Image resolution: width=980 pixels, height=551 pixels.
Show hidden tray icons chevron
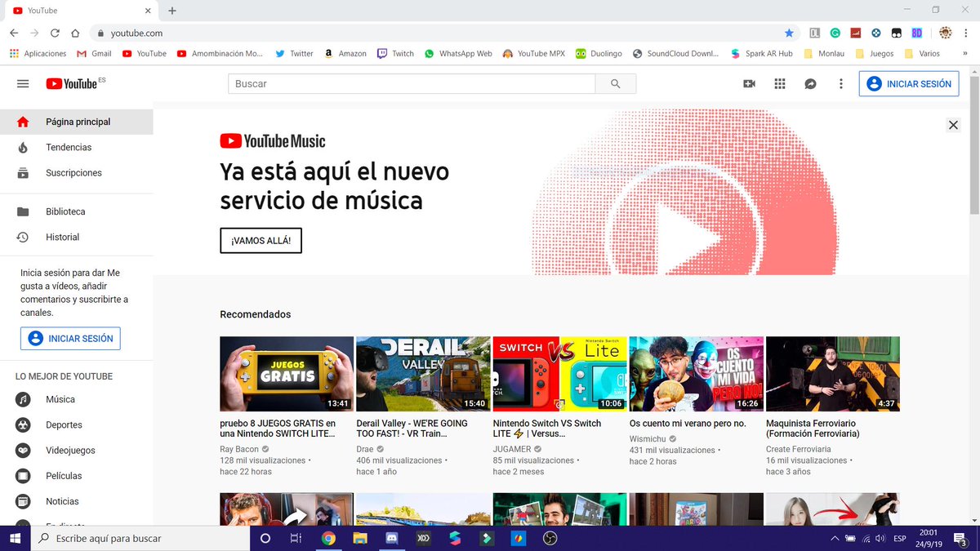pos(834,538)
